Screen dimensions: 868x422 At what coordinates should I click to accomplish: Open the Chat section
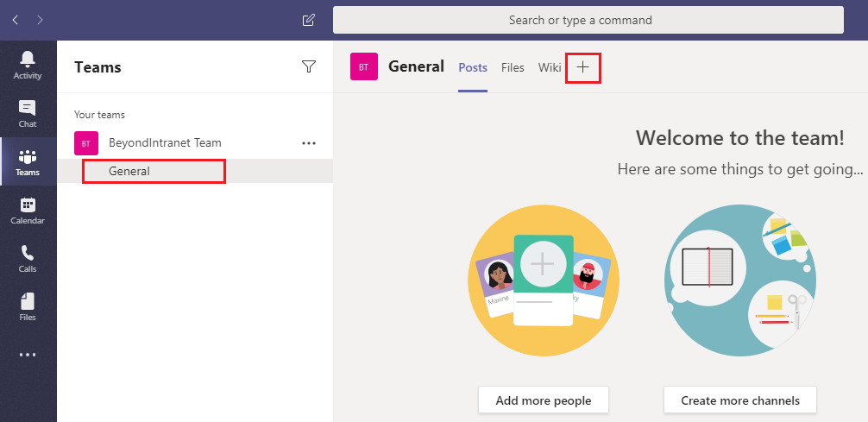(28, 114)
